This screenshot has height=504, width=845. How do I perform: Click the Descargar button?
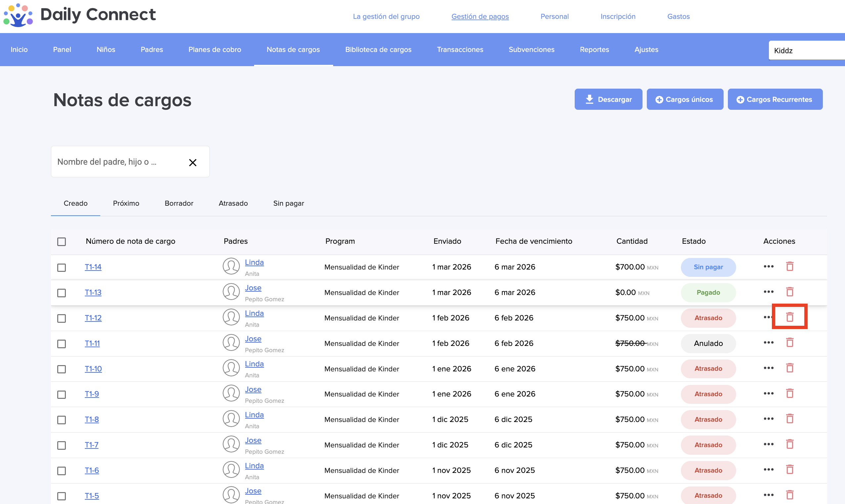608,99
